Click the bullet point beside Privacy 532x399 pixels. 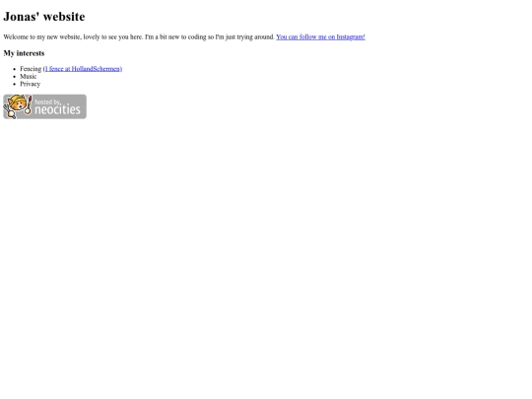click(x=14, y=84)
